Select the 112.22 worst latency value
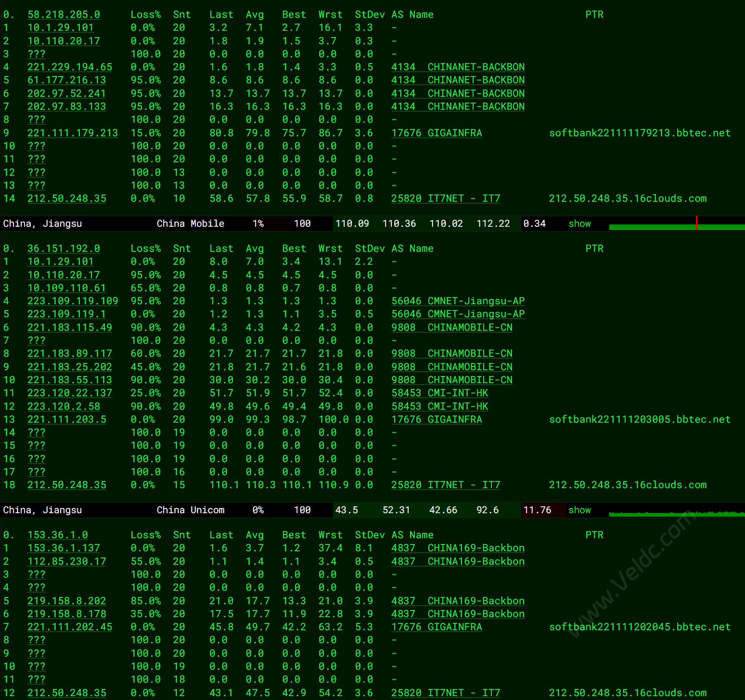The height and width of the screenshot is (700, 745). pos(493,224)
